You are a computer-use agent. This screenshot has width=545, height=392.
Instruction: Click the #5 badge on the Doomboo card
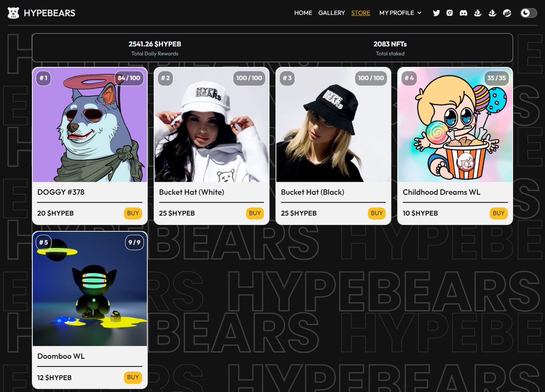point(43,242)
